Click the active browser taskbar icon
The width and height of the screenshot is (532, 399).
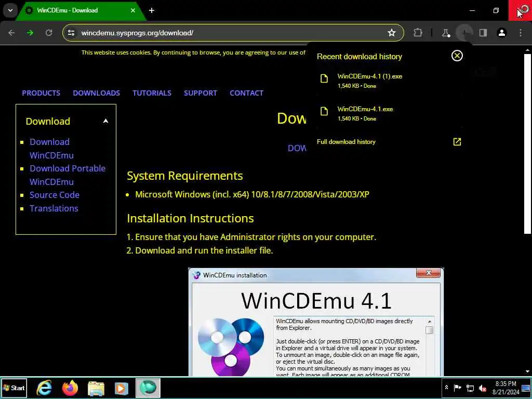[148, 388]
